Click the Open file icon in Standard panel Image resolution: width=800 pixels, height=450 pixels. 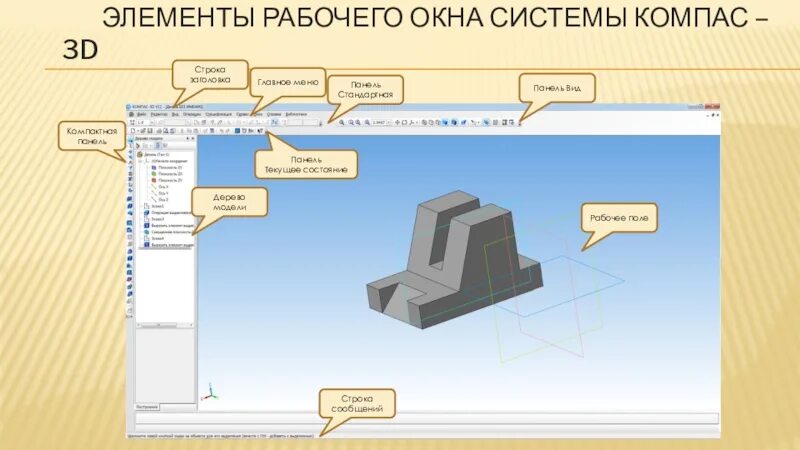click(x=142, y=131)
